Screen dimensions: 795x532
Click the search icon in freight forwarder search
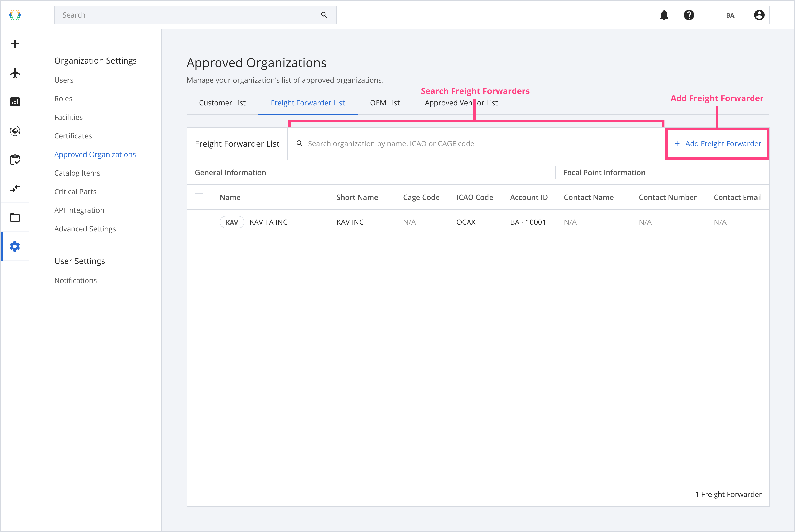[299, 144]
